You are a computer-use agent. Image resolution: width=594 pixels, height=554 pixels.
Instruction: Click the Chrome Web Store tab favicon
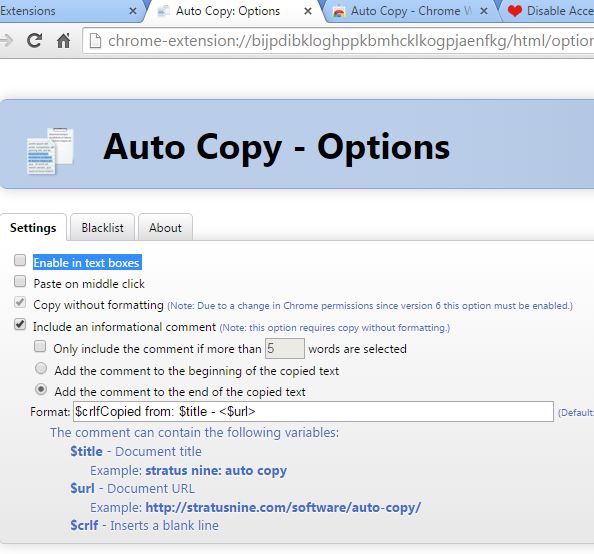[339, 11]
